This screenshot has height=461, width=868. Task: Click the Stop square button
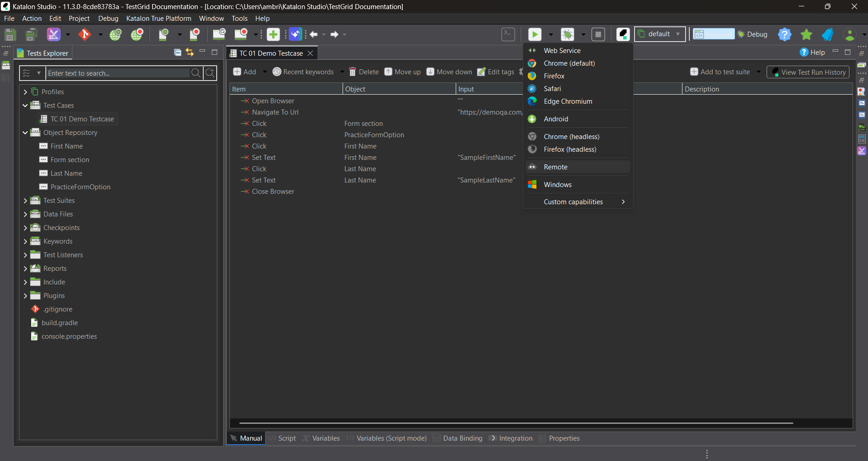pos(598,34)
